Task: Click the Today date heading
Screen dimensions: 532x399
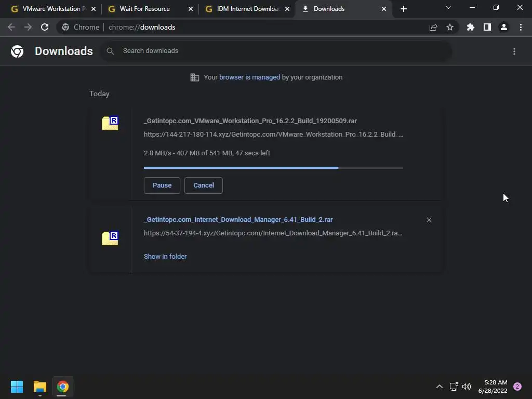Action: [x=99, y=94]
